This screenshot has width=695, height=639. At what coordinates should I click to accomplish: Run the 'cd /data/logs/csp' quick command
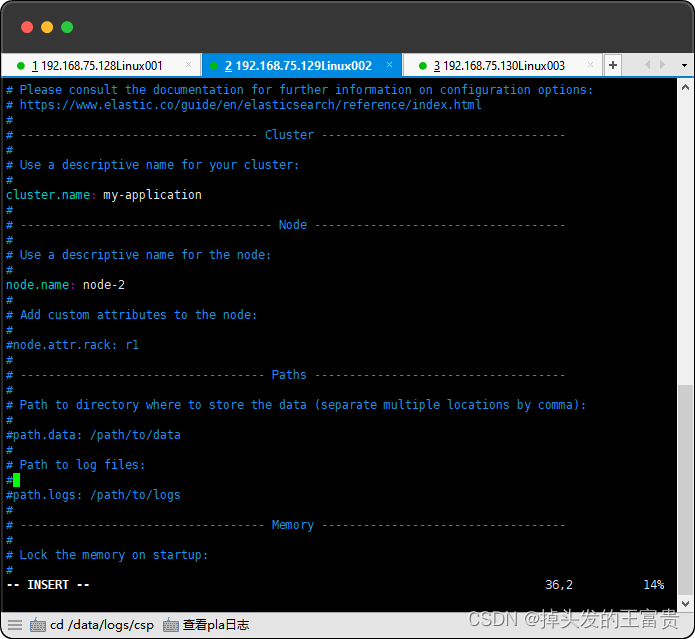tap(92, 625)
